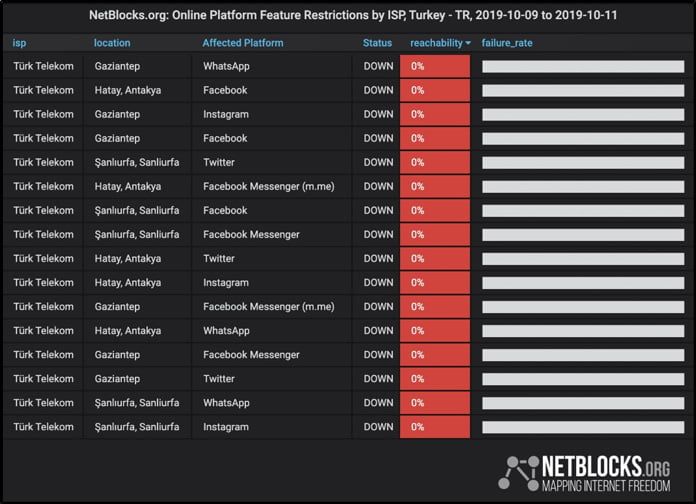Open the reachability sort dropdown arrow
This screenshot has width=696, height=504.
468,43
